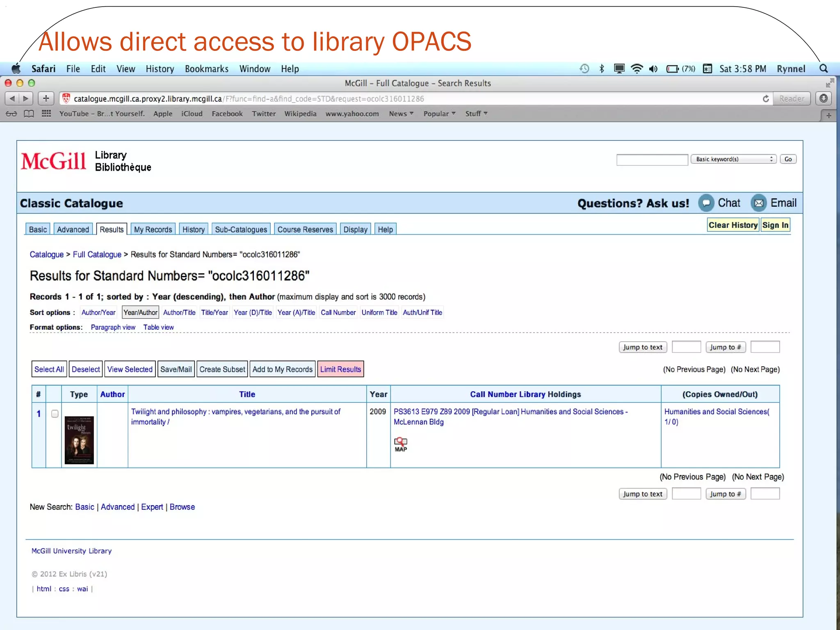Image resolution: width=840 pixels, height=630 pixels.
Task: Open the Reading List glasses icon
Action: point(11,114)
